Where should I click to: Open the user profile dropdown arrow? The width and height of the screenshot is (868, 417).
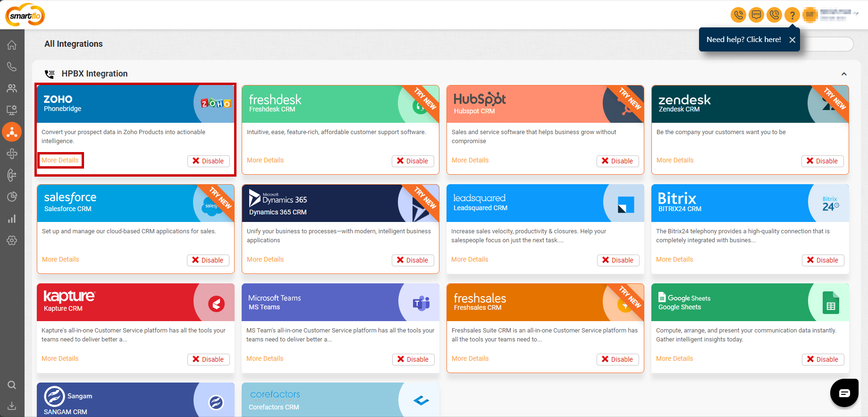coord(856,13)
